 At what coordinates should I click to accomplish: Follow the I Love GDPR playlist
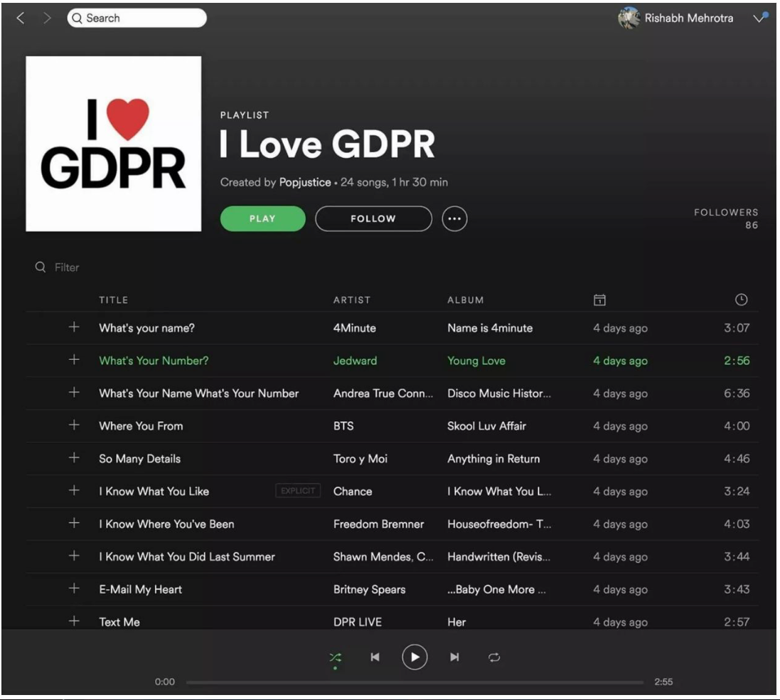pyautogui.click(x=373, y=218)
